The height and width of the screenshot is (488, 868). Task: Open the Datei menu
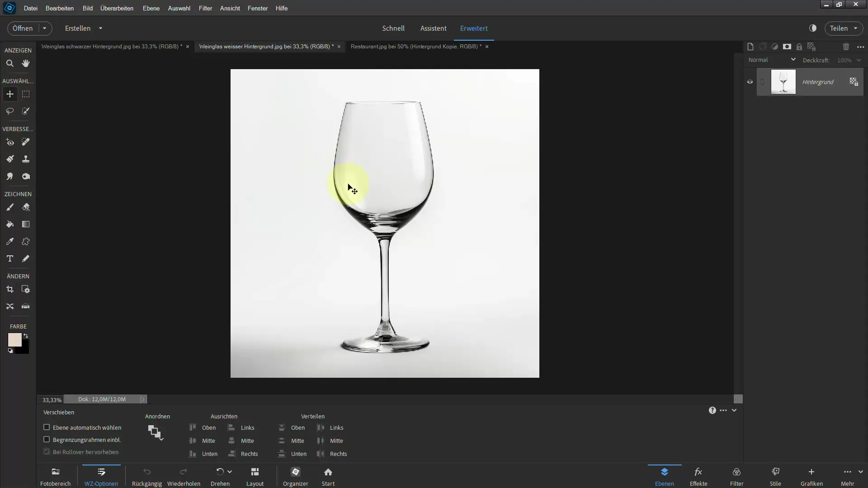tap(30, 8)
